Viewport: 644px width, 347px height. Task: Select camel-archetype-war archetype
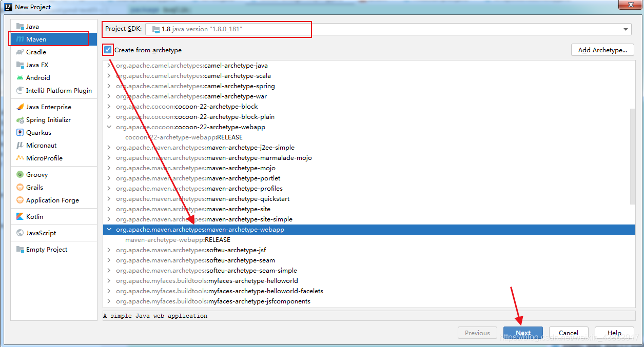coord(191,96)
